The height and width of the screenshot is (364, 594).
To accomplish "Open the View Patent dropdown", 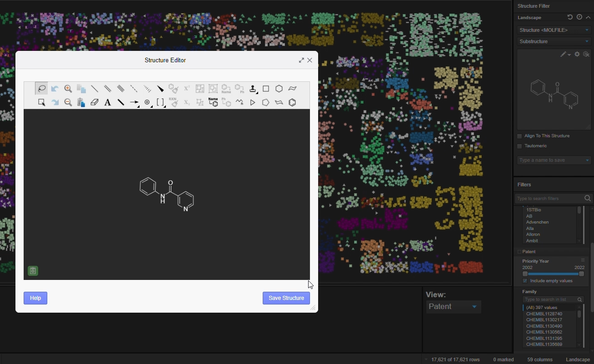I will pyautogui.click(x=453, y=307).
